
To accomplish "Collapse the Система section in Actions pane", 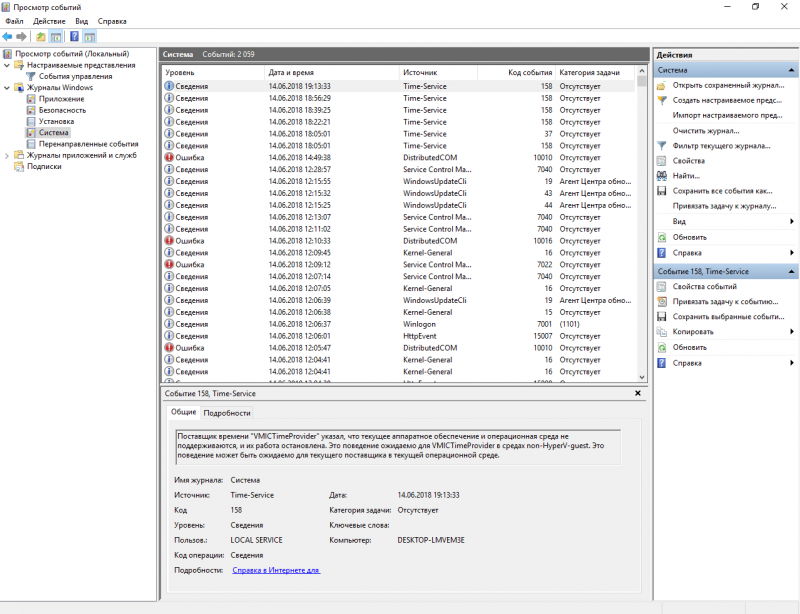I will tap(791, 70).
